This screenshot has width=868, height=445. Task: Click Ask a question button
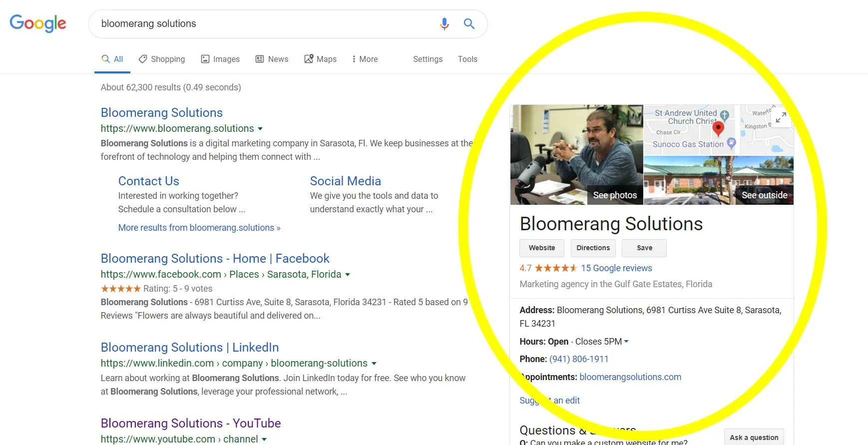point(754,438)
